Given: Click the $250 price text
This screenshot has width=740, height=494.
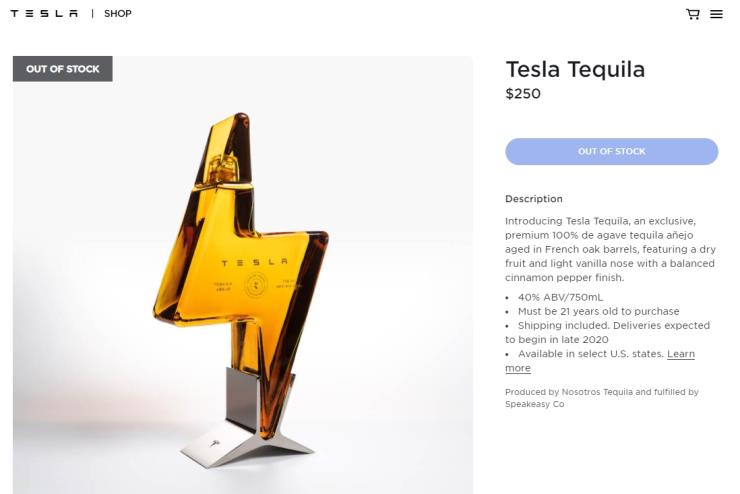Looking at the screenshot, I should click(523, 94).
